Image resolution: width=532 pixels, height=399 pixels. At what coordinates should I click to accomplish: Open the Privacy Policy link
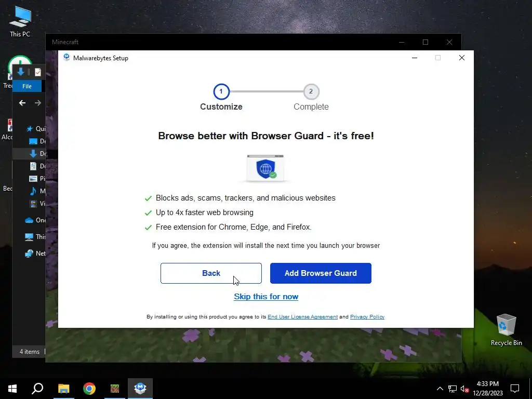click(367, 316)
